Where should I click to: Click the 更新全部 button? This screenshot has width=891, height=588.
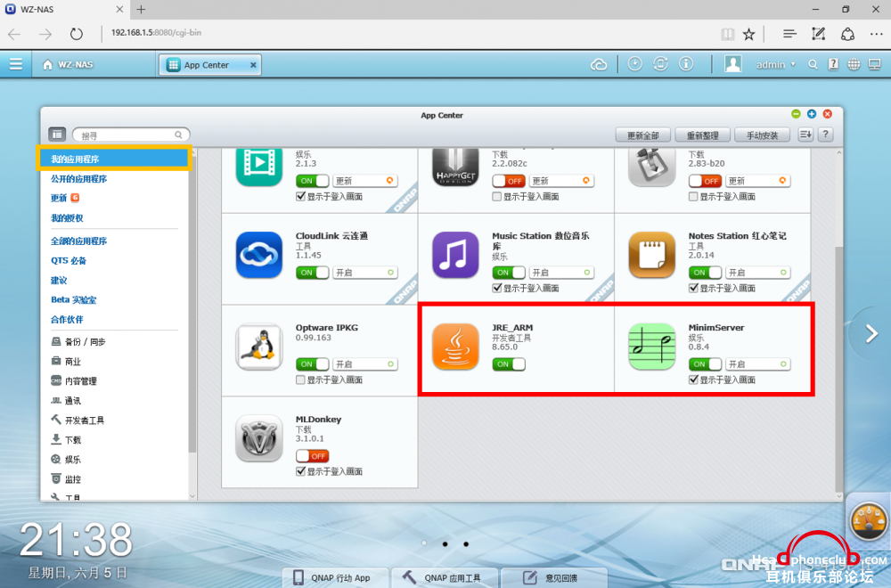(642, 135)
